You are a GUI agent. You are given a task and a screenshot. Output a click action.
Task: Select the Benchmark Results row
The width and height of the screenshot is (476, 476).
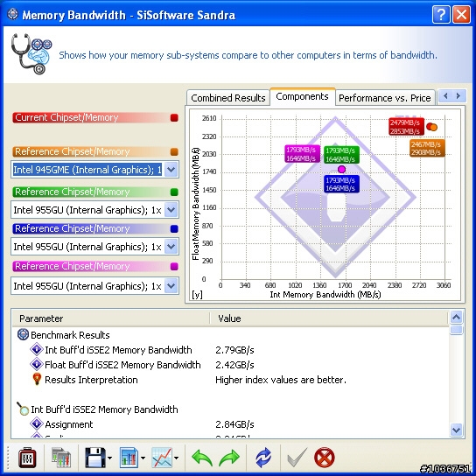tap(231, 335)
